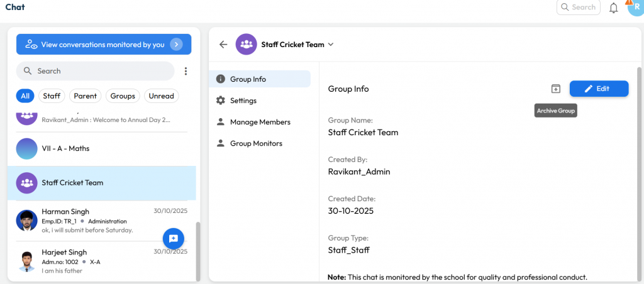Image resolution: width=644 pixels, height=284 pixels.
Task: Show only Unread conversations
Action: coord(161,96)
